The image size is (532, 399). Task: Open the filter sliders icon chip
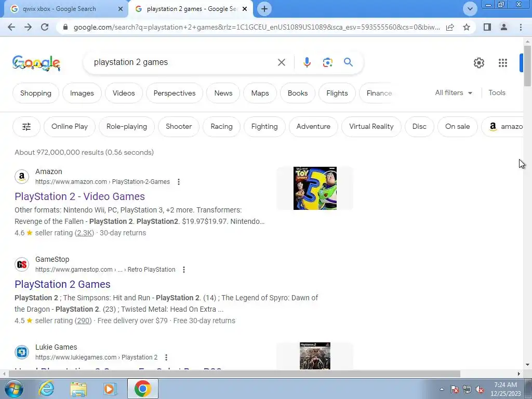[26, 127]
